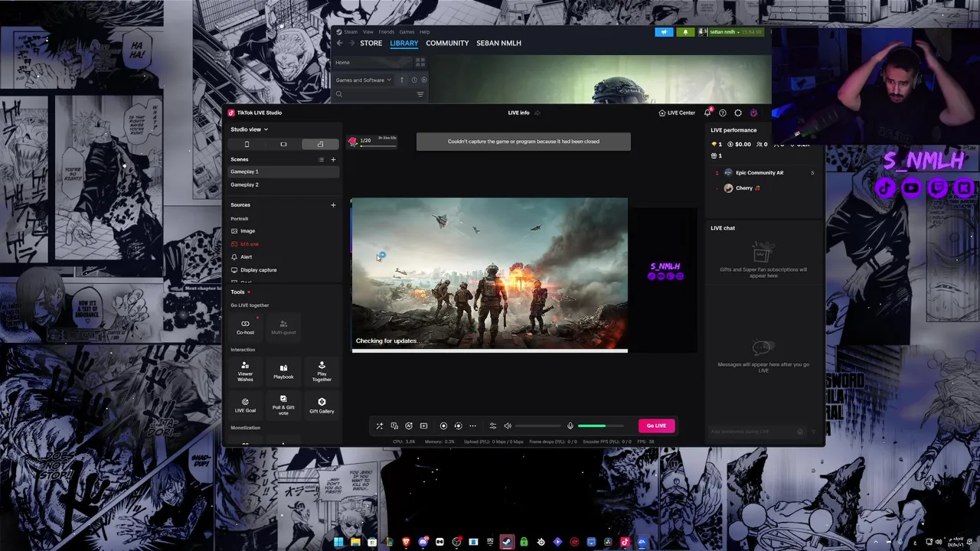Open the Steam LIBRARY tab

tap(403, 43)
